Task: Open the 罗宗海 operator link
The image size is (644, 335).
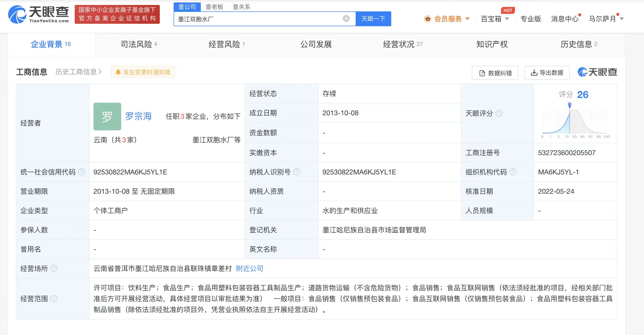Action: [138, 116]
